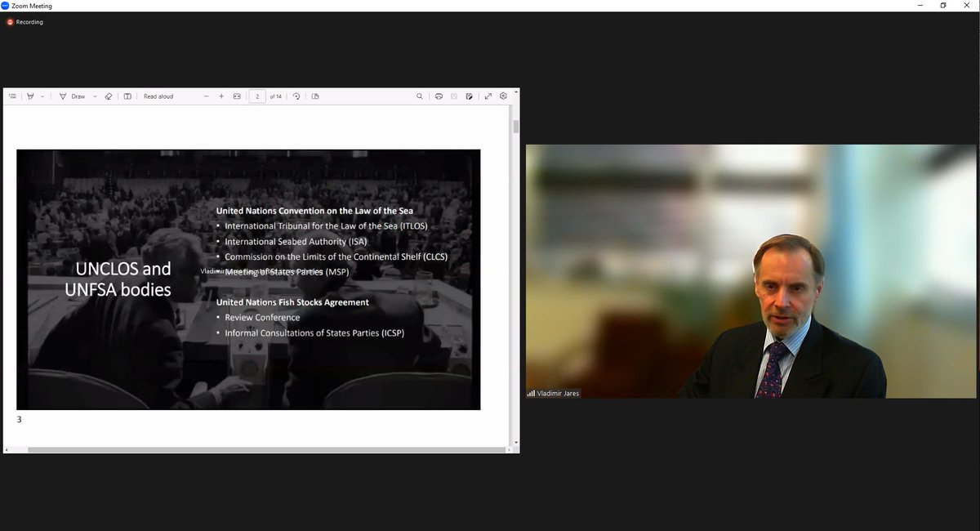The image size is (980, 531).
Task: Click 'International Tribunal for the Law of the Sea (ITLOS)'
Action: tap(327, 225)
